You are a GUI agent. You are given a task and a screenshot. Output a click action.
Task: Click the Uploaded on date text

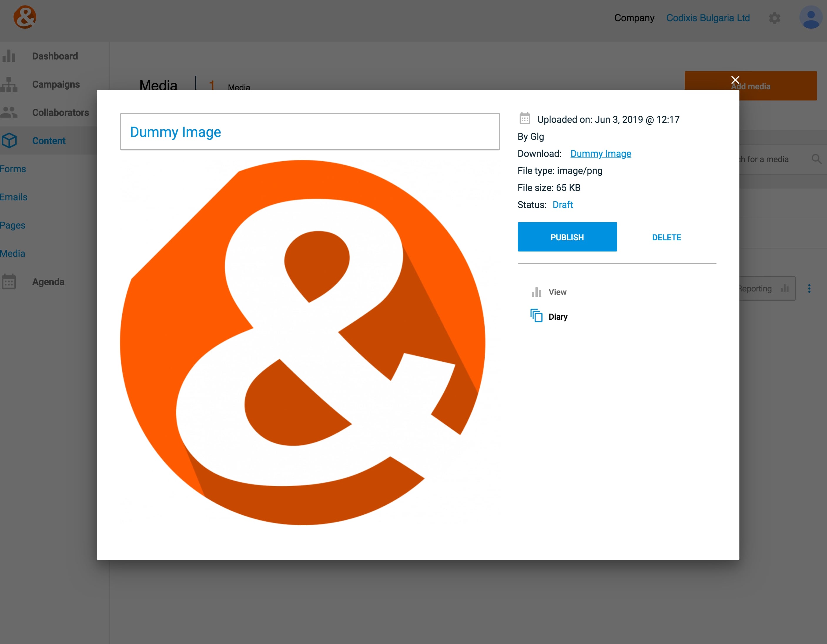(x=608, y=120)
